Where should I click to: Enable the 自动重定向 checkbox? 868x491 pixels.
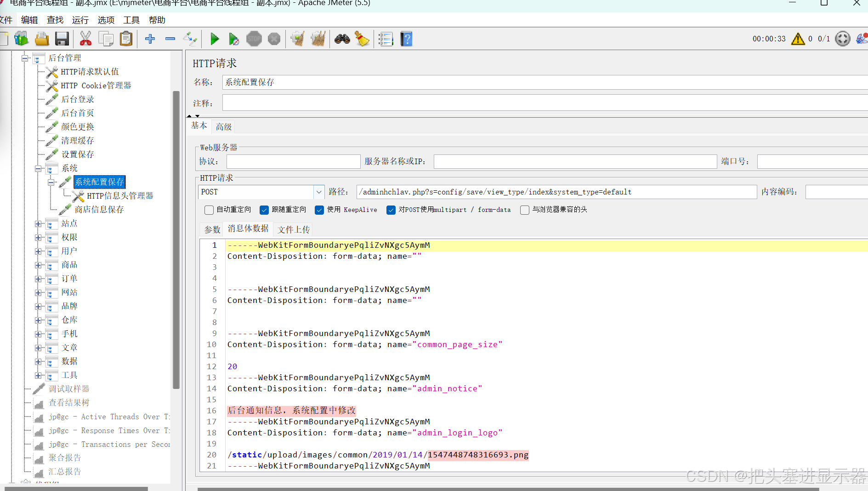209,210
